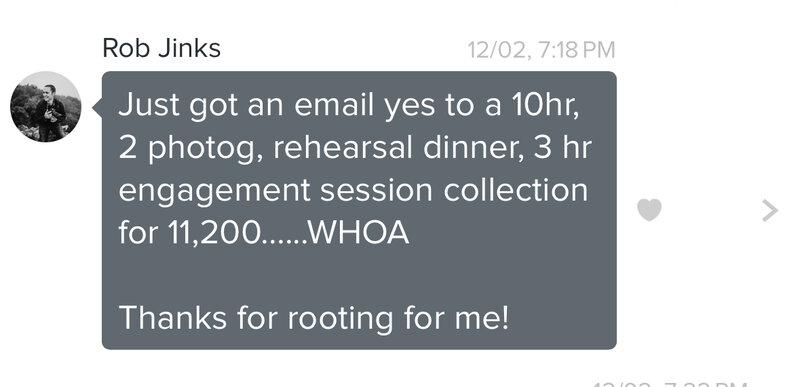Screen dimensions: 800x387
Task: Click the word WHOA in the message
Action: (359, 233)
